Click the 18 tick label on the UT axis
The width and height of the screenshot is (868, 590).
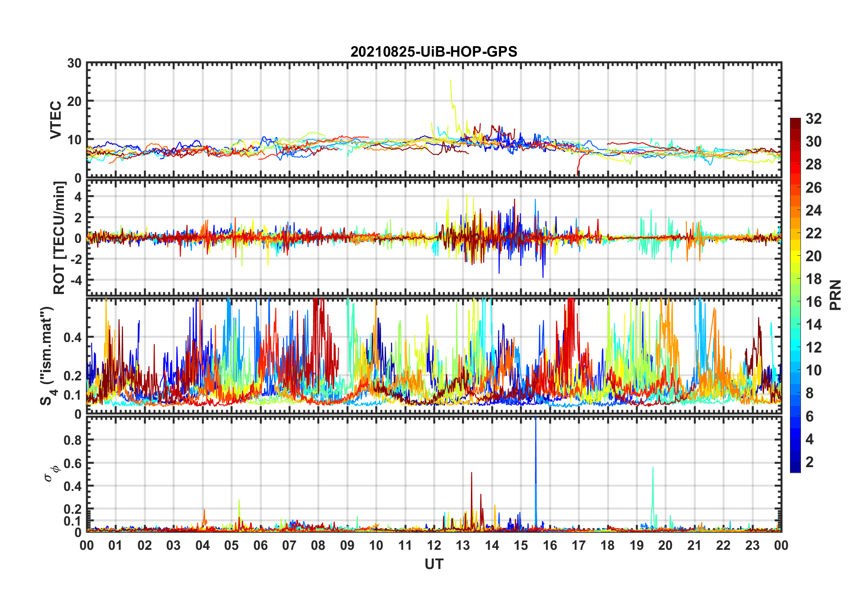click(607, 545)
